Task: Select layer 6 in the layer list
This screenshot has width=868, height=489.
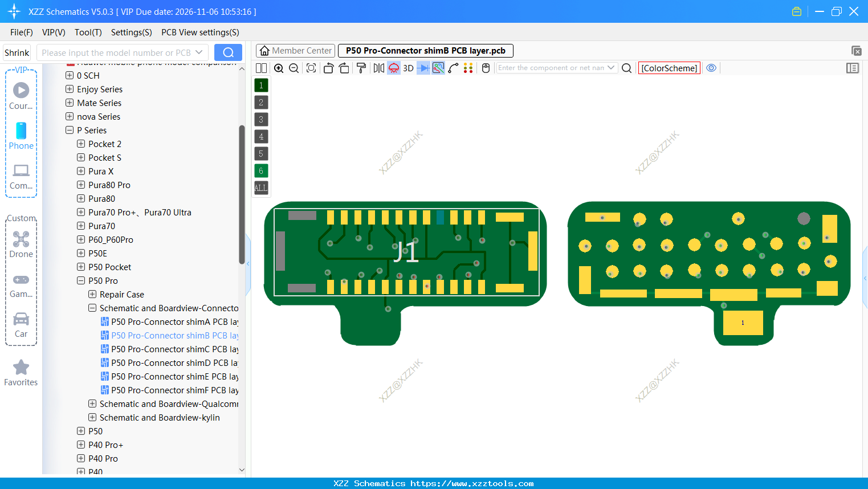Action: click(260, 170)
